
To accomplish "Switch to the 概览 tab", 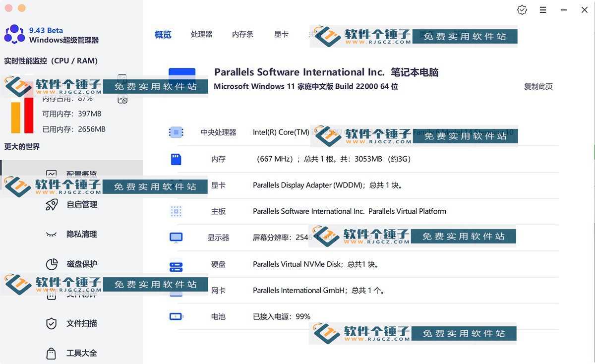I will click(163, 35).
